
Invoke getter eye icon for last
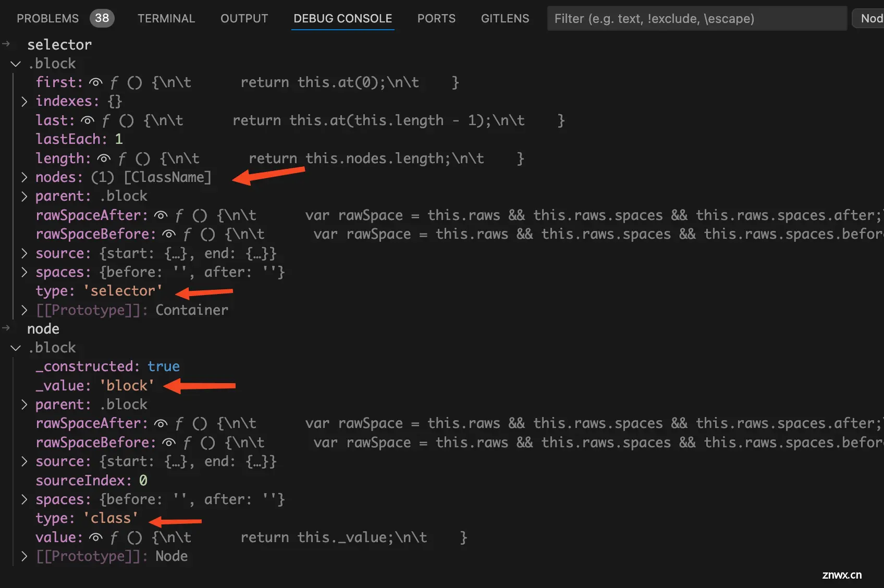click(x=88, y=120)
